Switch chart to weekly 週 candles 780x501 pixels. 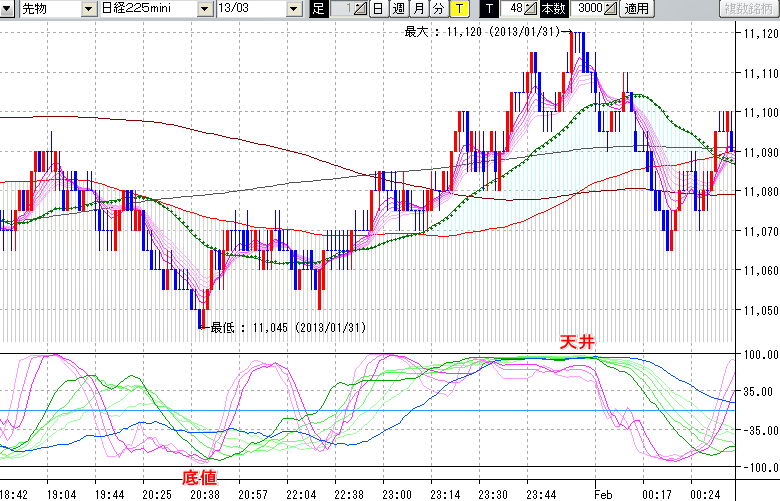[x=398, y=9]
